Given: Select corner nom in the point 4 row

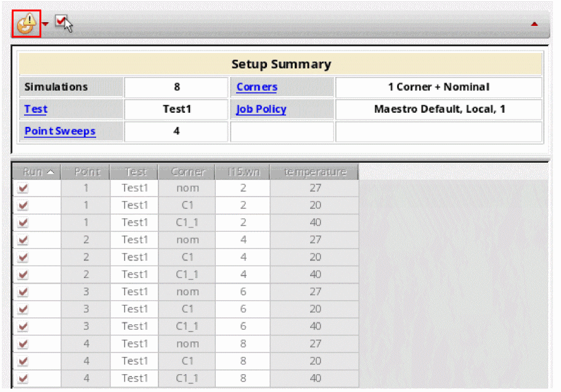Looking at the screenshot, I should pyautogui.click(x=187, y=344).
